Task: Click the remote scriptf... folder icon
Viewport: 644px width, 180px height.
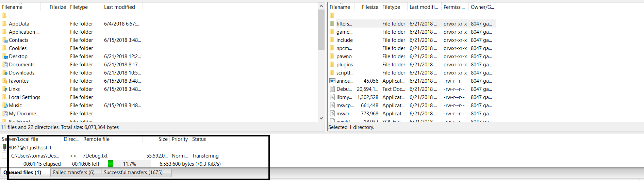Action: click(x=332, y=72)
